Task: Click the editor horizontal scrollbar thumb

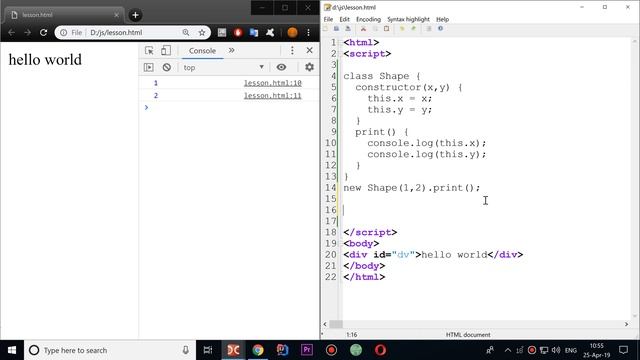Action: tap(336, 324)
